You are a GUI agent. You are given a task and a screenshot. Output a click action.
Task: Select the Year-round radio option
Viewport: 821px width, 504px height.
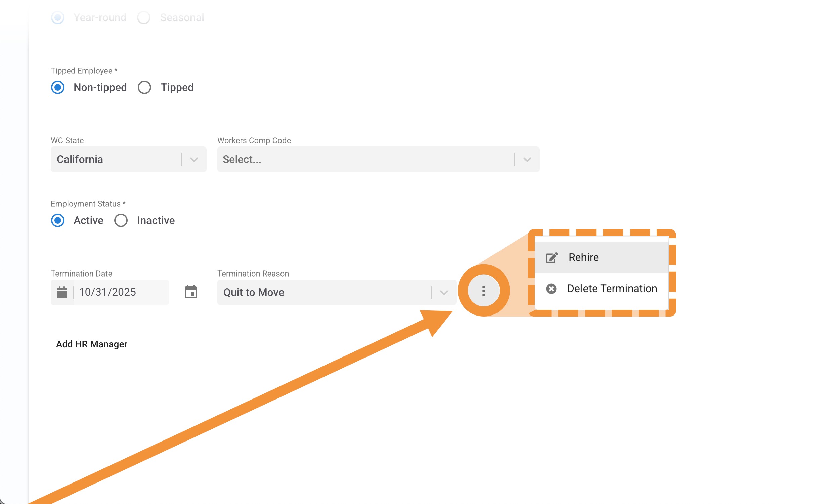click(x=58, y=17)
